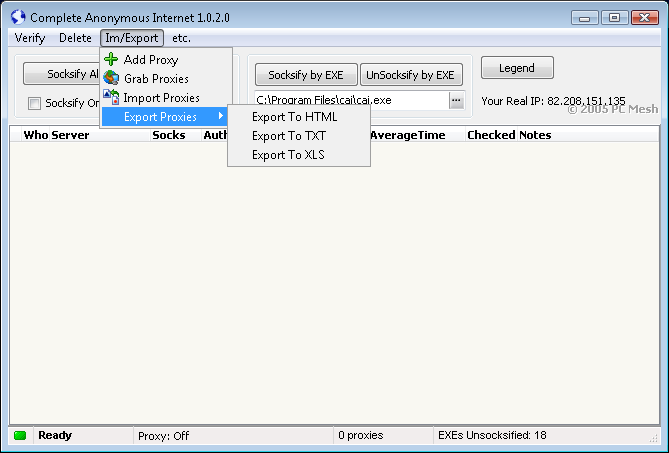Screen dimensions: 669x453
Task: Toggle the Socksify On checkbox
Action: tap(34, 103)
